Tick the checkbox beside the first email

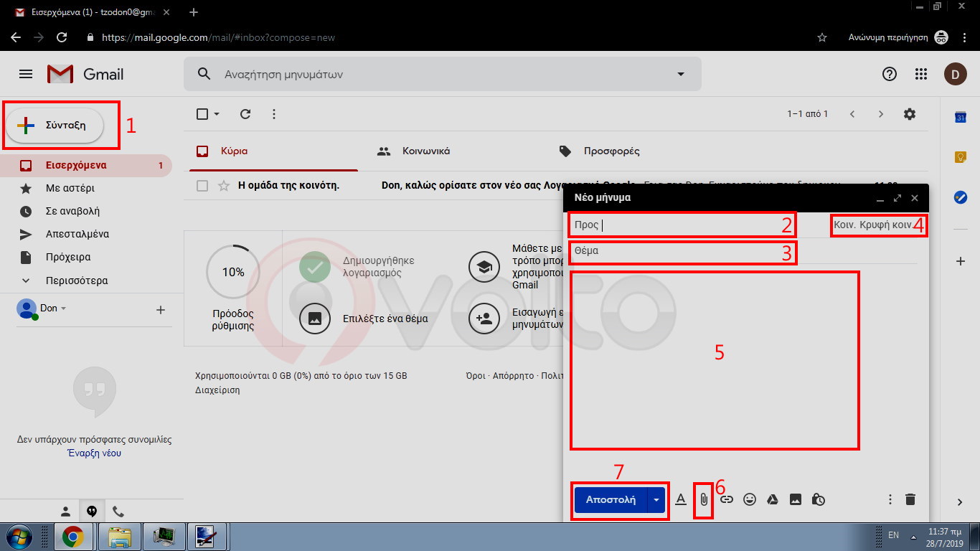click(x=202, y=186)
